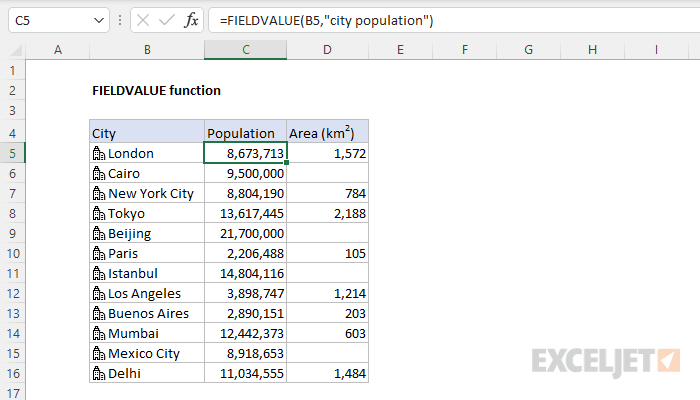Screen dimensions: 700x400
Task: Select London's area cell 1,572
Action: [x=327, y=153]
